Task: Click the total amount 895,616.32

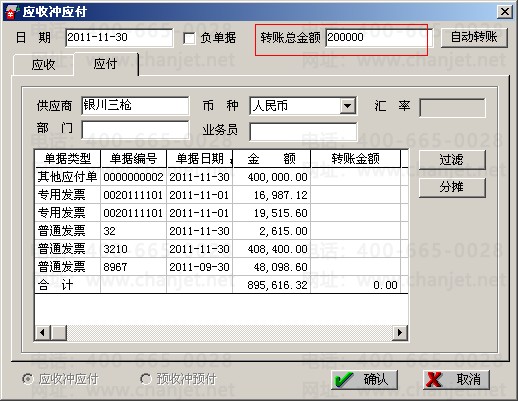Action: [277, 285]
